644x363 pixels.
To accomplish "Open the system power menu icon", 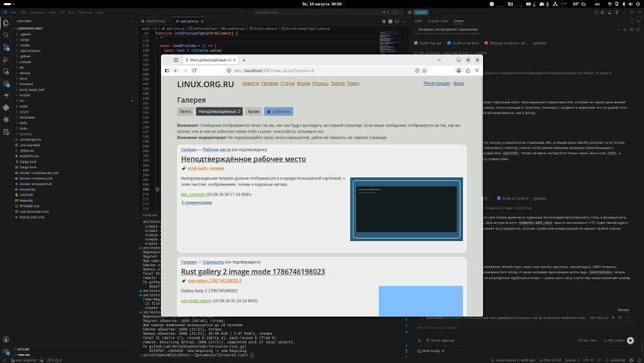I will [638, 4].
